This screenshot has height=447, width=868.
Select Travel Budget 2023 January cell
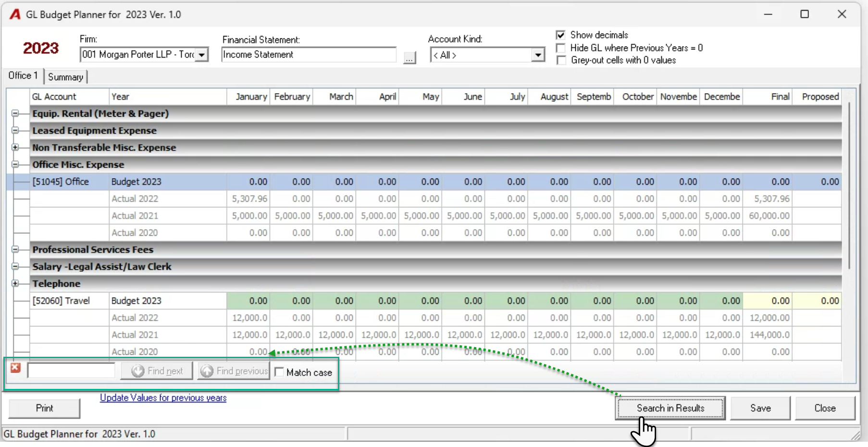(248, 301)
